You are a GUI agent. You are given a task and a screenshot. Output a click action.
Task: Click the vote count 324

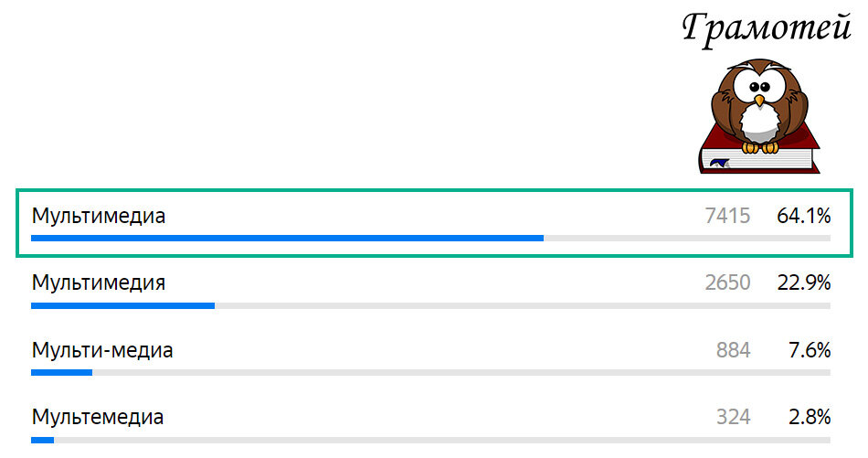coord(733,417)
